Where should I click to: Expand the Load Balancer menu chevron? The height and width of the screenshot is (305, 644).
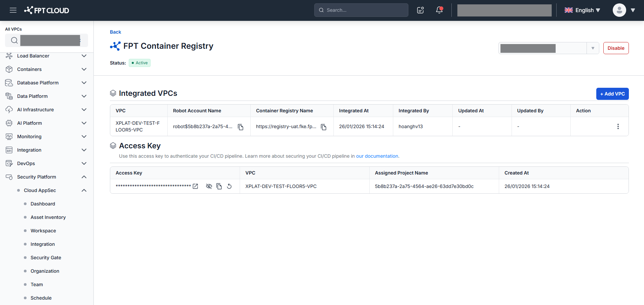(x=84, y=56)
